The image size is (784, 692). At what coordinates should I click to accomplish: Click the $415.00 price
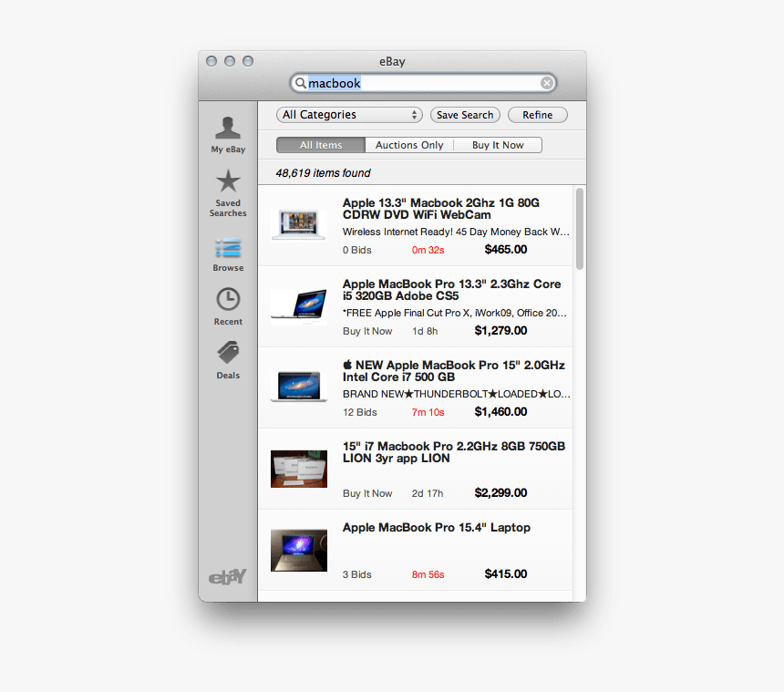point(506,574)
